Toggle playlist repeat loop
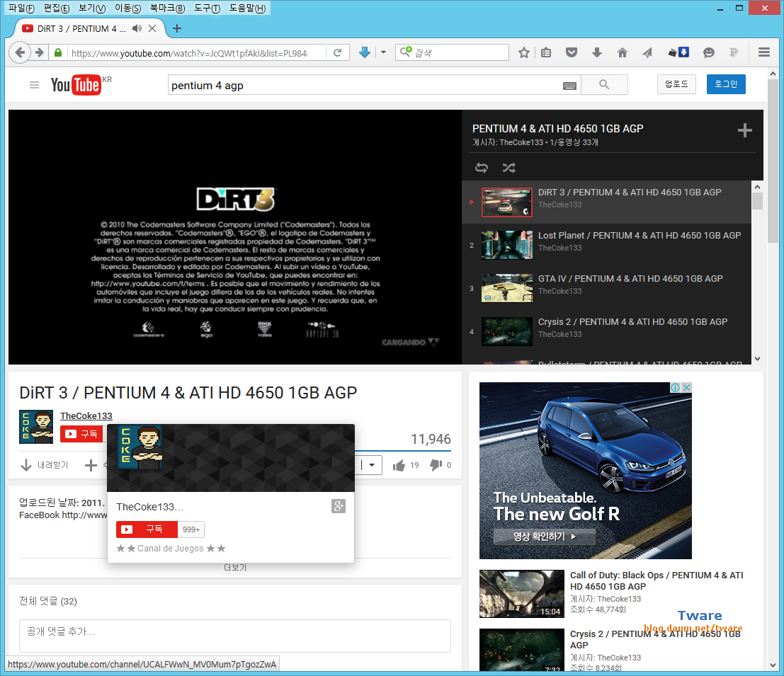The image size is (784, 676). tap(482, 168)
